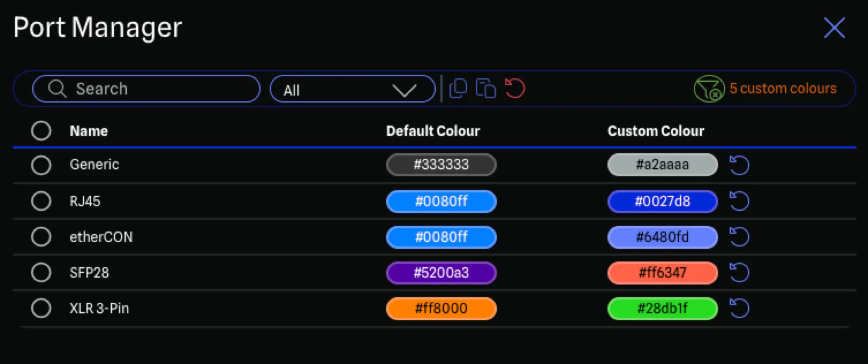The height and width of the screenshot is (364, 868).
Task: Open the RJ45 custom colour #0027d8 swatch
Action: click(662, 202)
